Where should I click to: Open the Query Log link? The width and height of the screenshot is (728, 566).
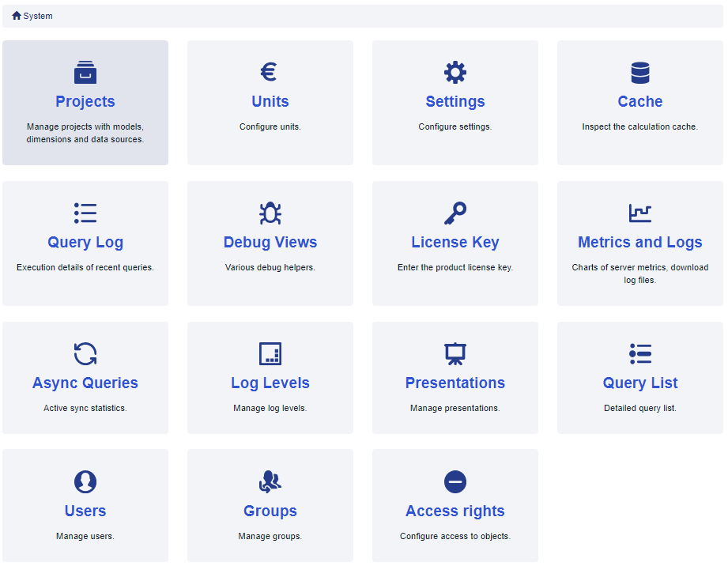pyautogui.click(x=85, y=243)
